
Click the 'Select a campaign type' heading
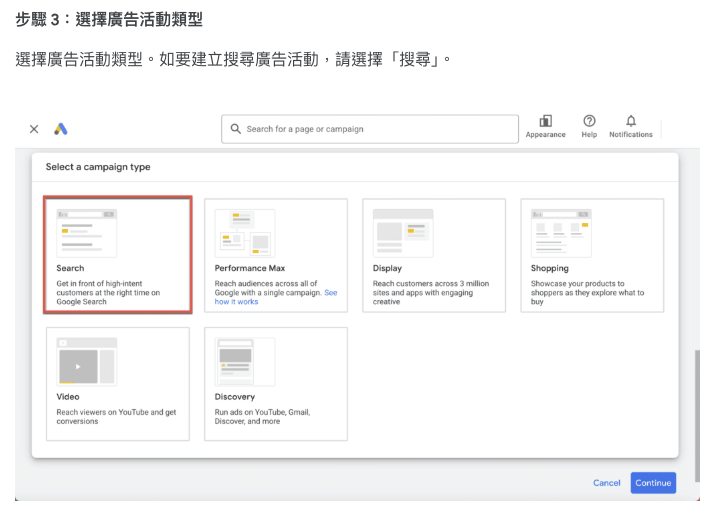pos(98,167)
